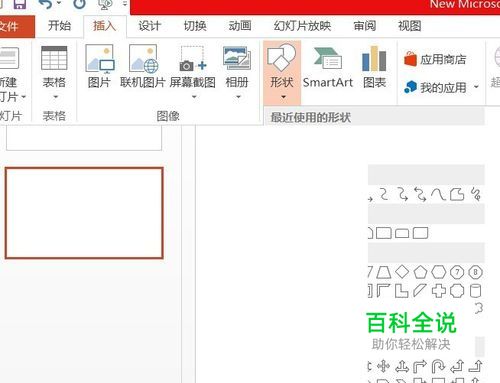500x383 pixels.
Task: Choose the curved connector line shape
Action: (x=384, y=194)
